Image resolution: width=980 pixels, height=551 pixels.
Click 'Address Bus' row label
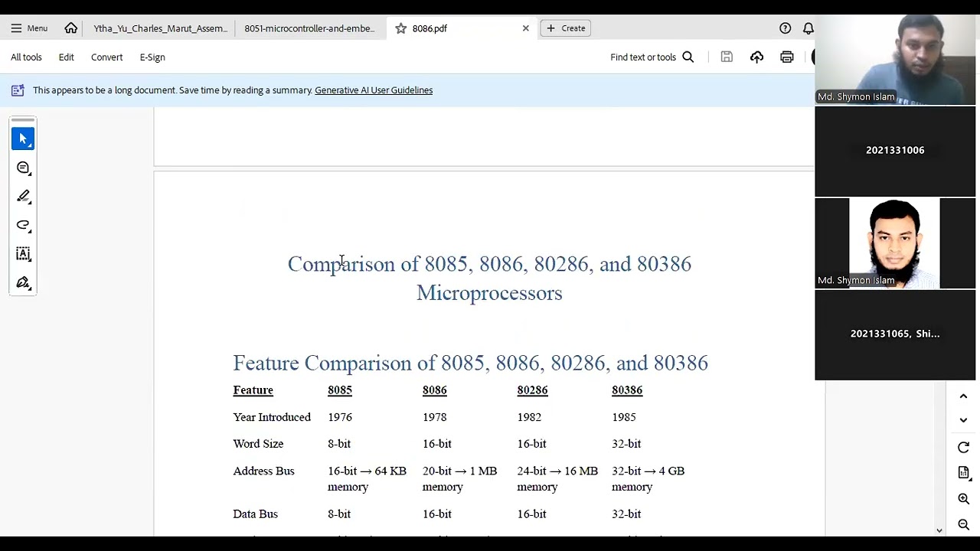[x=263, y=471]
